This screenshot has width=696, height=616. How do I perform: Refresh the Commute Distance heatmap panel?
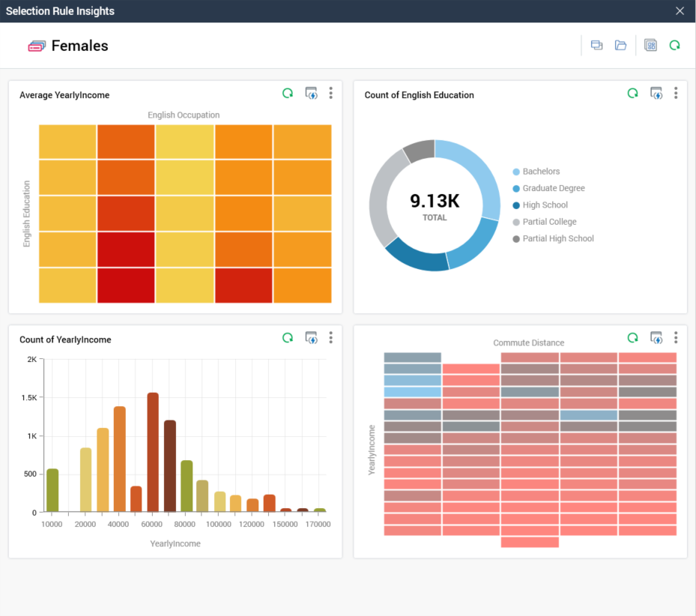[633, 338]
